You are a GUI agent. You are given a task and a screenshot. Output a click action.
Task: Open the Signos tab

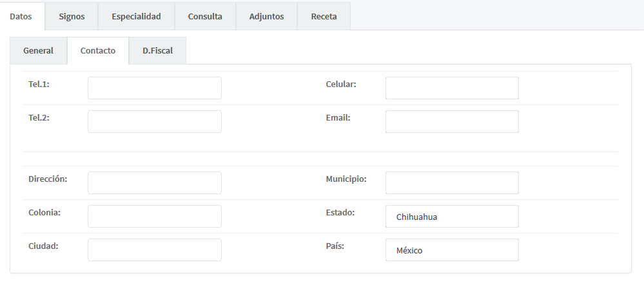coord(71,17)
